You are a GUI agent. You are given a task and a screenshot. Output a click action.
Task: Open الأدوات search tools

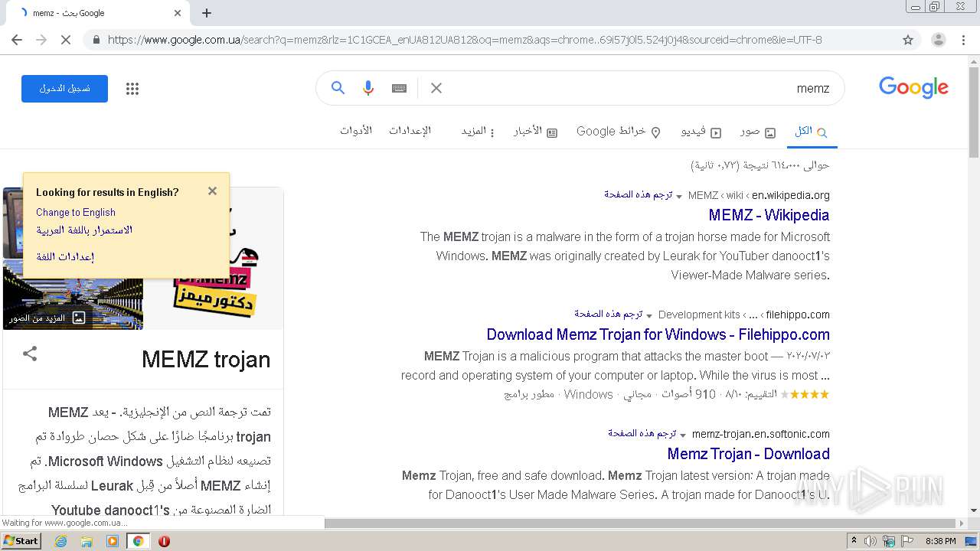coord(356,131)
